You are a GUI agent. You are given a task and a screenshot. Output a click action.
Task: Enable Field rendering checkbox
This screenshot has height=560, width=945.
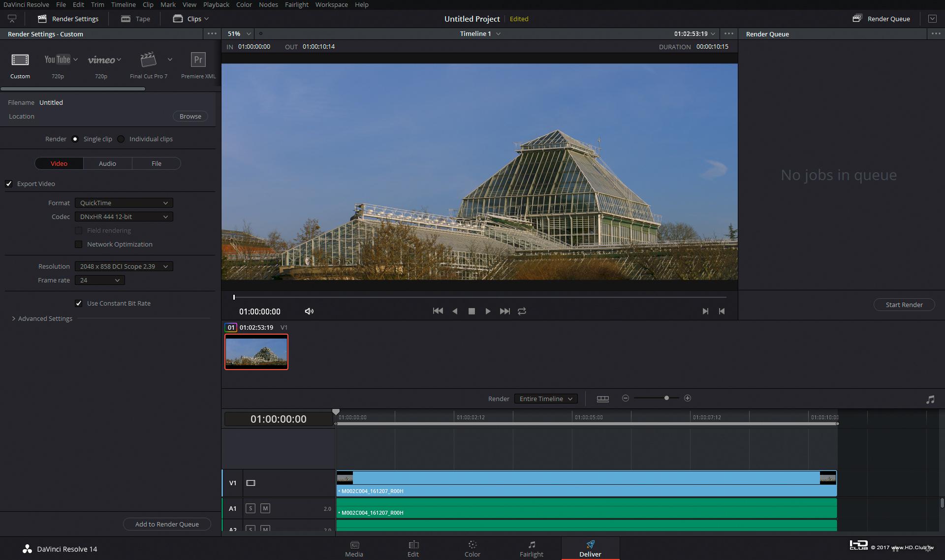[x=79, y=230]
